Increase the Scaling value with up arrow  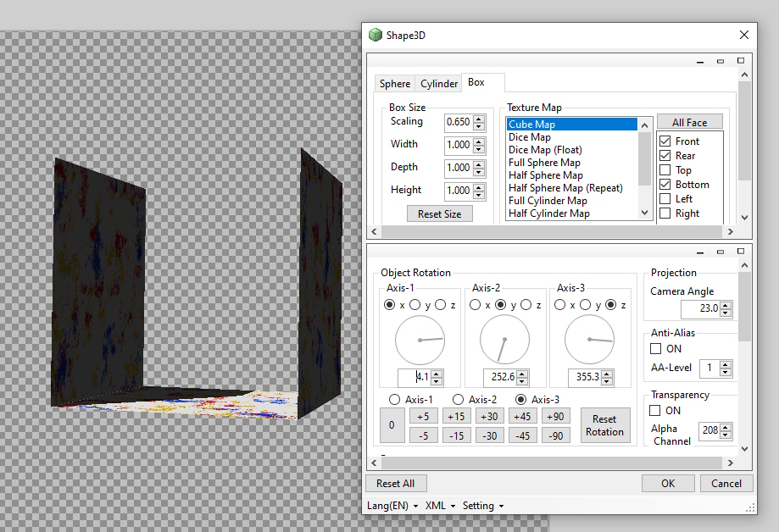pyautogui.click(x=479, y=119)
